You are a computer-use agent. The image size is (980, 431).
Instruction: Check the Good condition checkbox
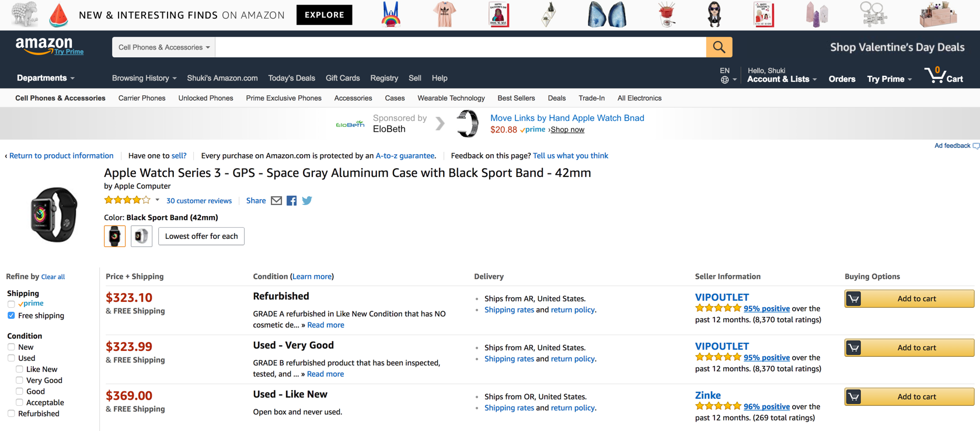coord(19,391)
